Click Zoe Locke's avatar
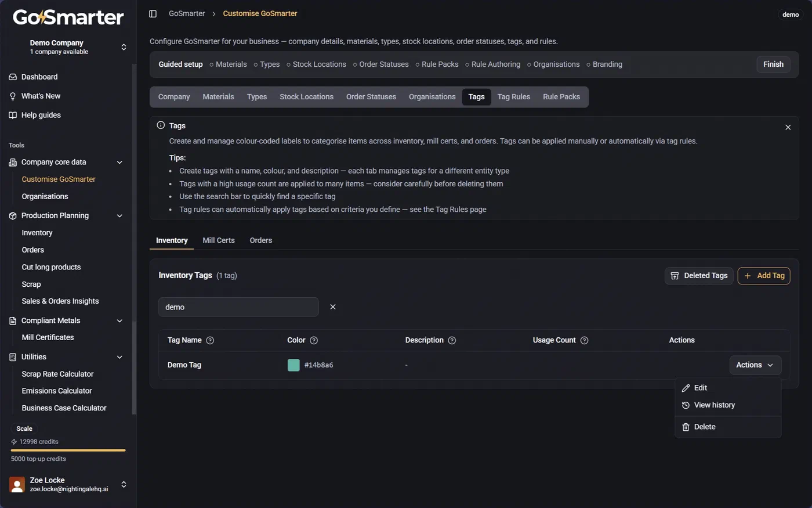The width and height of the screenshot is (812, 508). (17, 484)
